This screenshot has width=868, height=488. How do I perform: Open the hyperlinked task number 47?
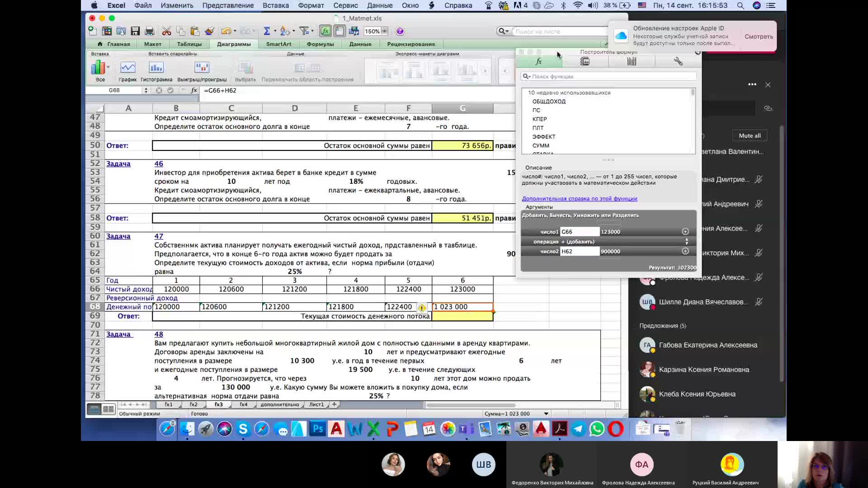click(x=159, y=236)
